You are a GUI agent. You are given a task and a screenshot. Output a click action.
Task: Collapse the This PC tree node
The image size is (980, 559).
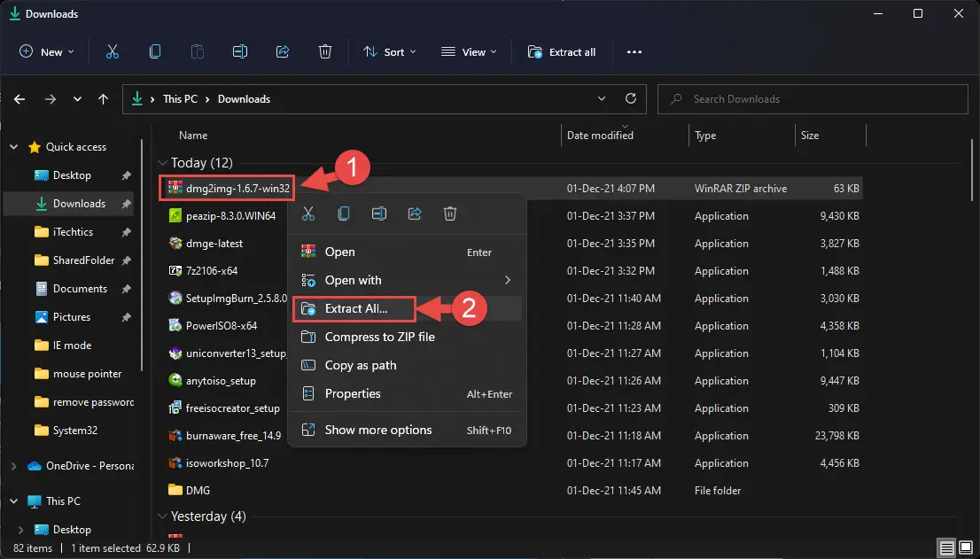(x=14, y=501)
